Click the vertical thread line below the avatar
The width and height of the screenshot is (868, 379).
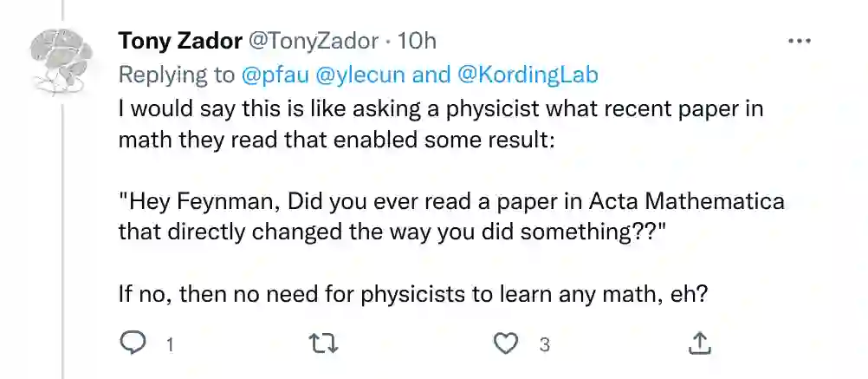click(x=63, y=243)
